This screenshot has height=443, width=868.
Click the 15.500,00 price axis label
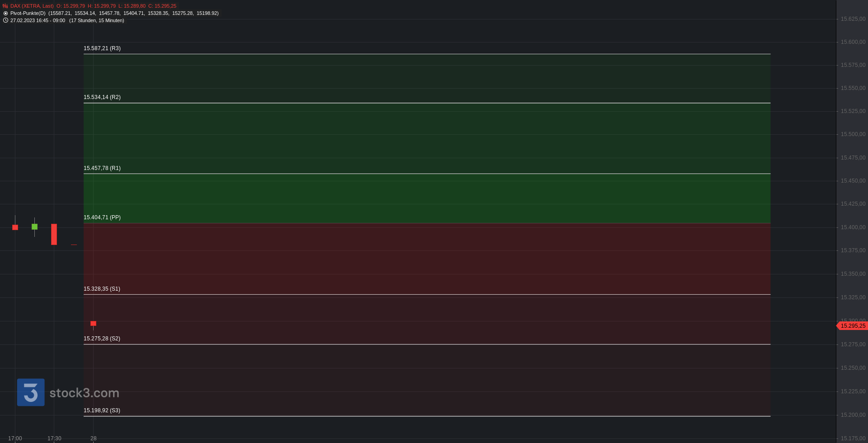(853, 134)
